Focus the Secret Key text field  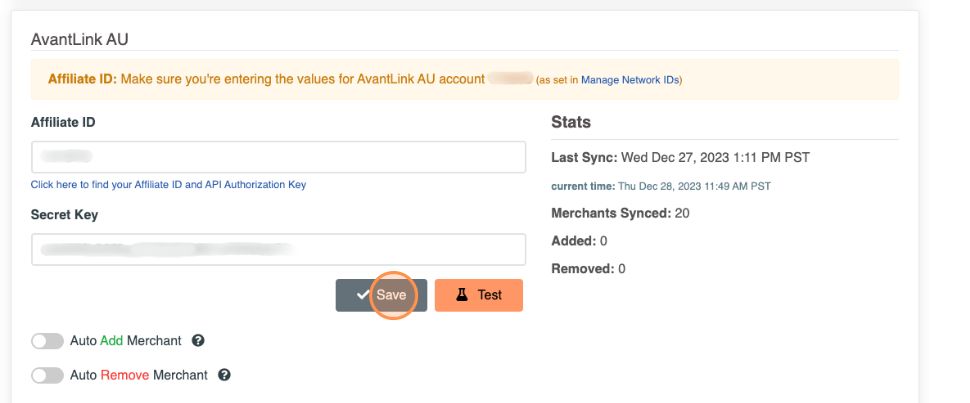pyautogui.click(x=278, y=249)
